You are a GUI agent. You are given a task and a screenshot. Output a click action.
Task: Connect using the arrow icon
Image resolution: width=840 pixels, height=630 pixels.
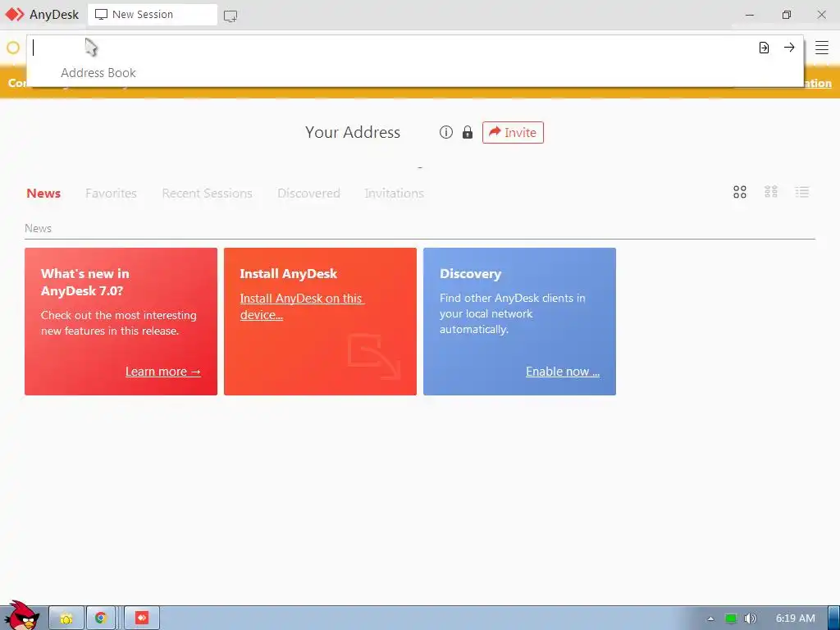[789, 47]
